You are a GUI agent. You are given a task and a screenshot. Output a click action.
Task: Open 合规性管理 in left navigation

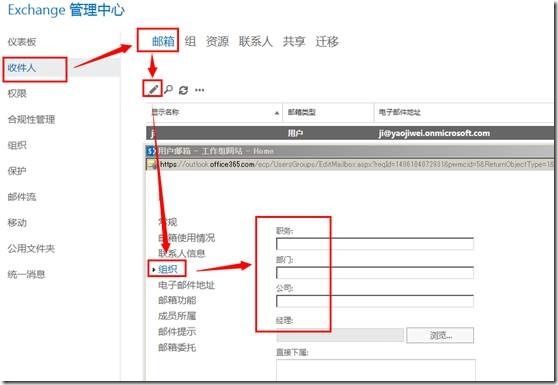pyautogui.click(x=31, y=120)
